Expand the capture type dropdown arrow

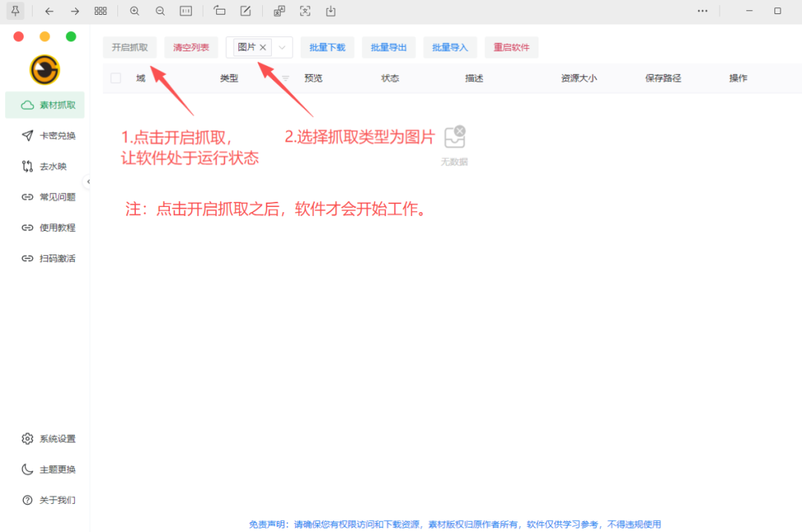tap(282, 47)
